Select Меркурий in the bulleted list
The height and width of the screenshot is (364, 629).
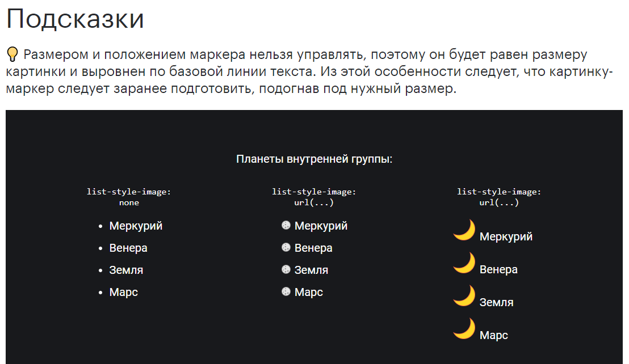pos(136,226)
